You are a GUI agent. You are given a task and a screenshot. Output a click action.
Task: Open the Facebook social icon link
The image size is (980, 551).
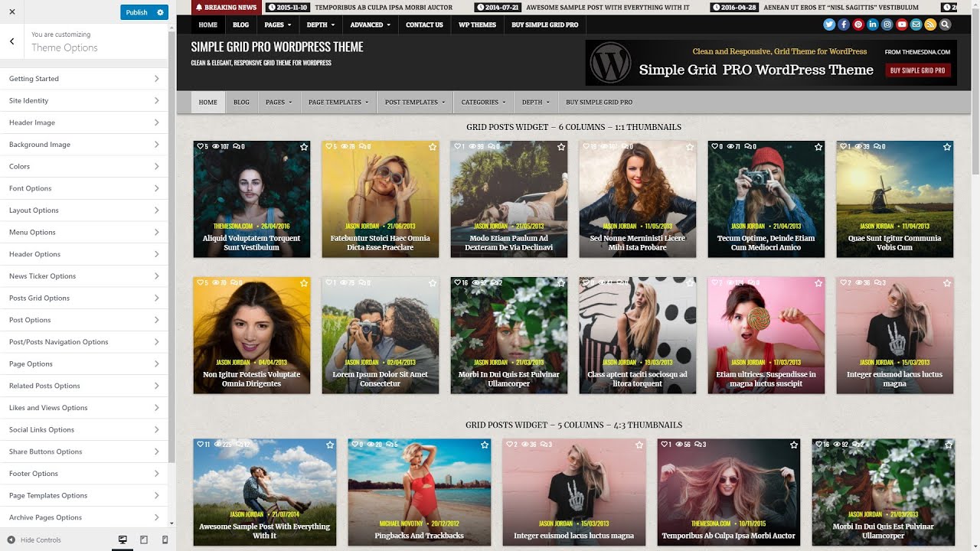[844, 24]
